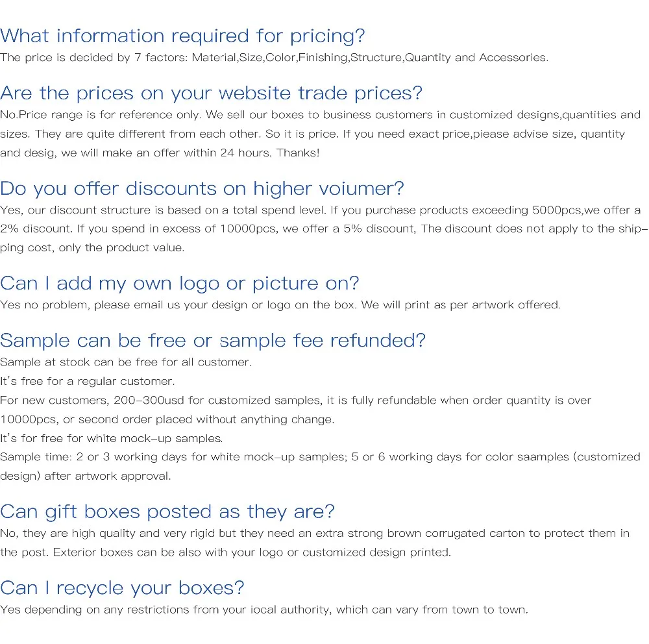Select the 'Can I recycle your boxes?' heading
The height and width of the screenshot is (644, 649).
pos(122,588)
